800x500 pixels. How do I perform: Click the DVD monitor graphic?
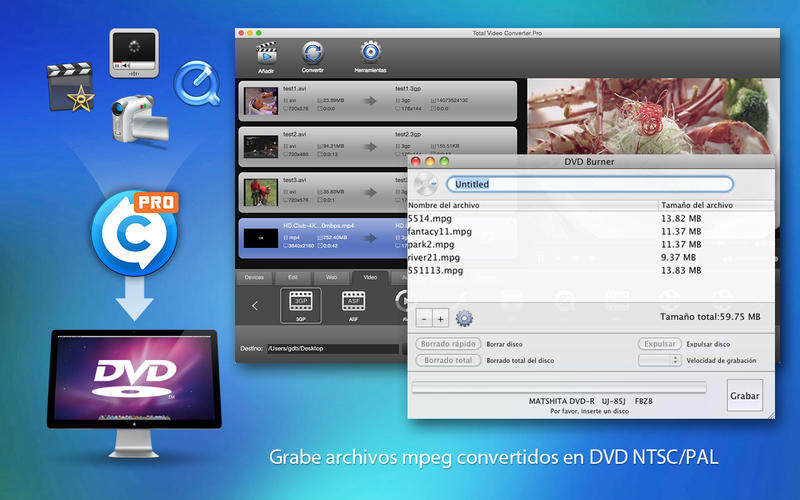(x=134, y=393)
